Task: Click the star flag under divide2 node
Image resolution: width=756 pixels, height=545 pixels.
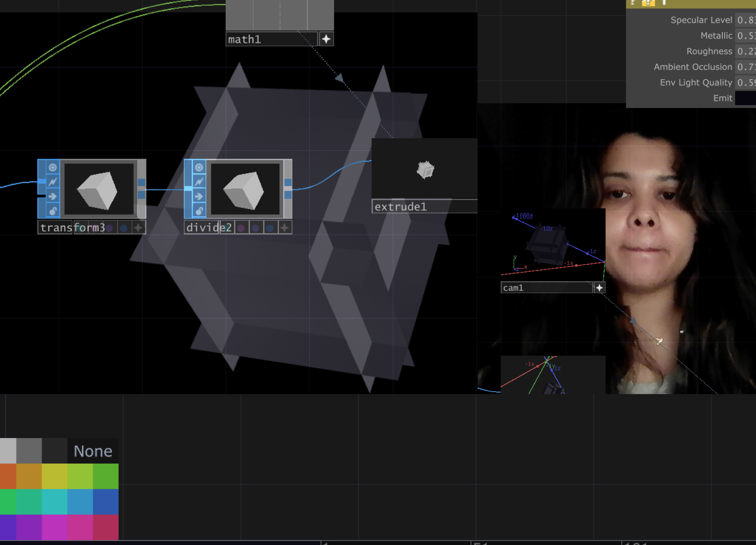Action: pyautogui.click(x=284, y=228)
